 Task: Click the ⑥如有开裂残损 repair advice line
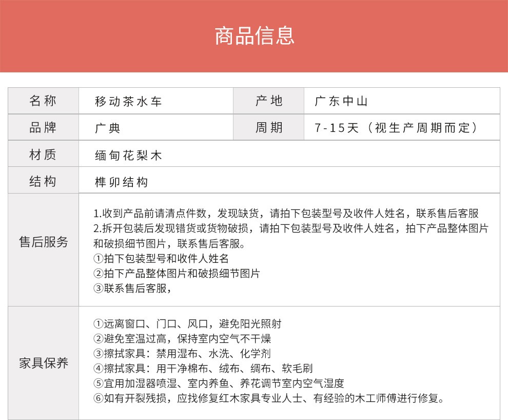pos(268,398)
